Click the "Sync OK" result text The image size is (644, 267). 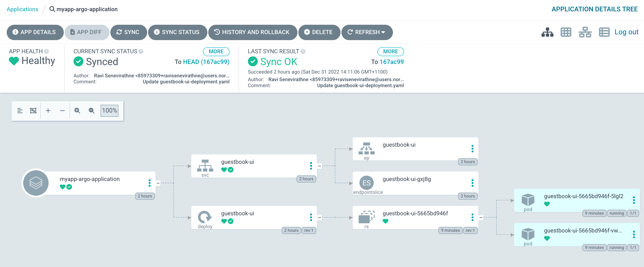[x=279, y=62]
